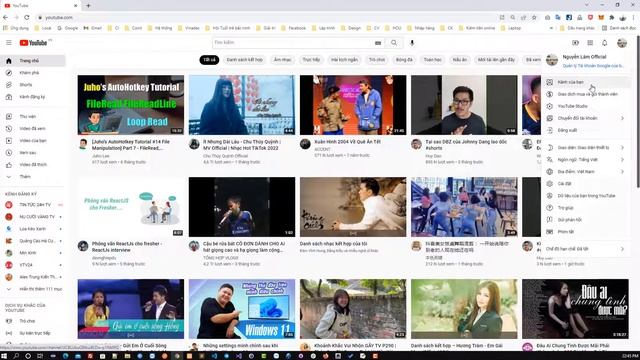The width and height of the screenshot is (640, 360).
Task: Click the Create video camera icon
Action: click(x=576, y=42)
